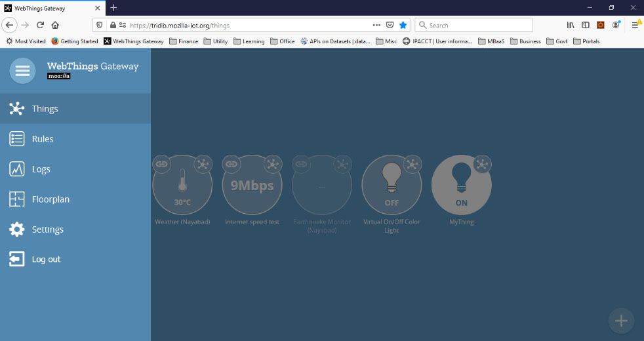The height and width of the screenshot is (341, 644).
Task: Open the Finance bookmarks folder
Action: pyautogui.click(x=184, y=41)
